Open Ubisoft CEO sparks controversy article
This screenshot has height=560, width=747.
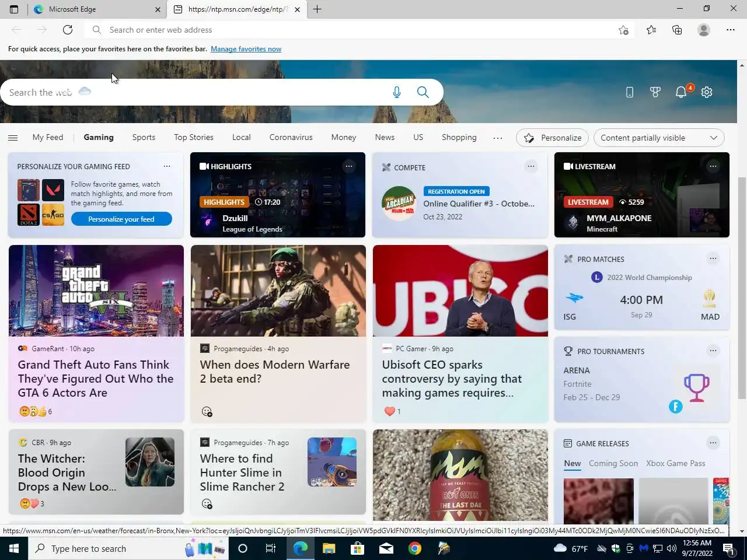click(452, 379)
